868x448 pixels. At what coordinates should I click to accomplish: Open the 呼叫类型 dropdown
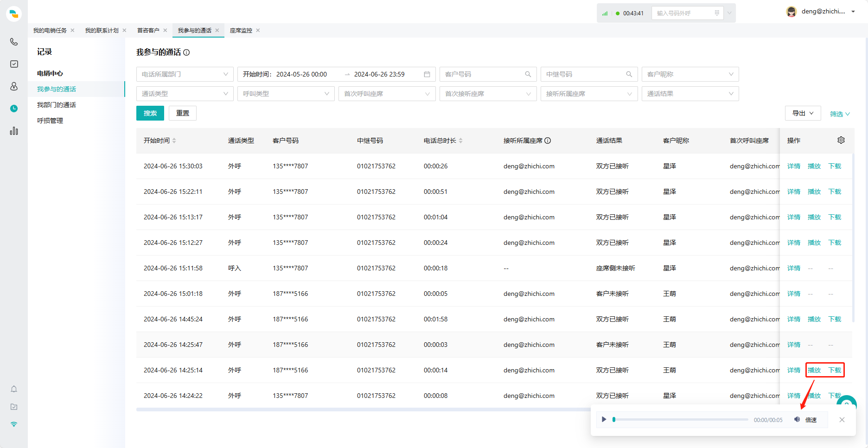286,94
